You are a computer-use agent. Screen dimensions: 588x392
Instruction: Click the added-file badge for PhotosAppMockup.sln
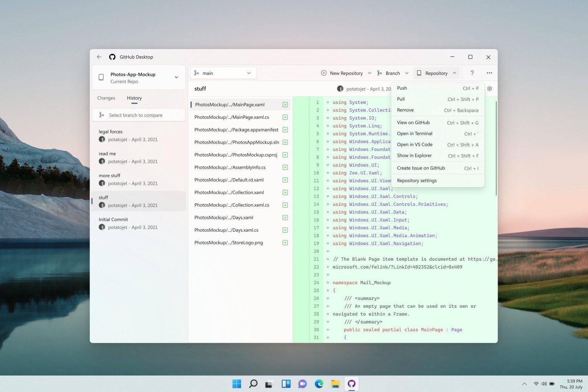click(285, 142)
